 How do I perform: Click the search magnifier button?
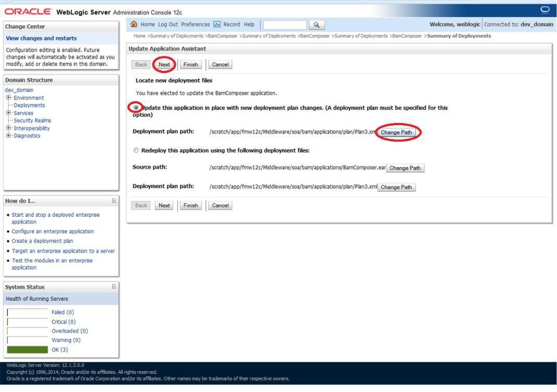point(316,25)
